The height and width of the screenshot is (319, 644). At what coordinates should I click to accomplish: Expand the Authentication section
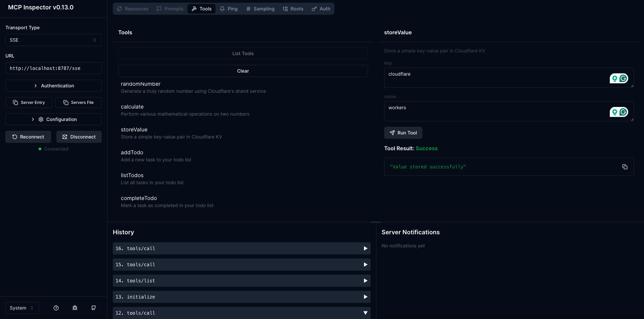(x=53, y=86)
